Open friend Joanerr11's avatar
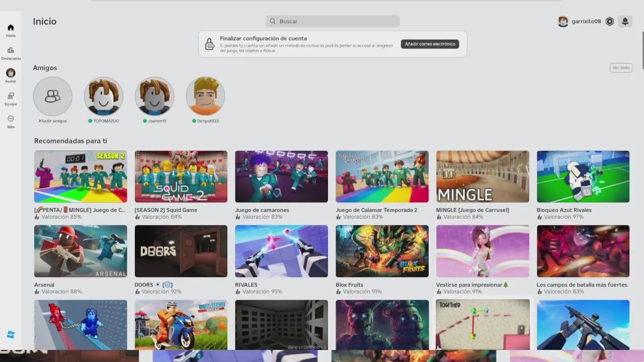The image size is (644, 362). [x=154, y=96]
